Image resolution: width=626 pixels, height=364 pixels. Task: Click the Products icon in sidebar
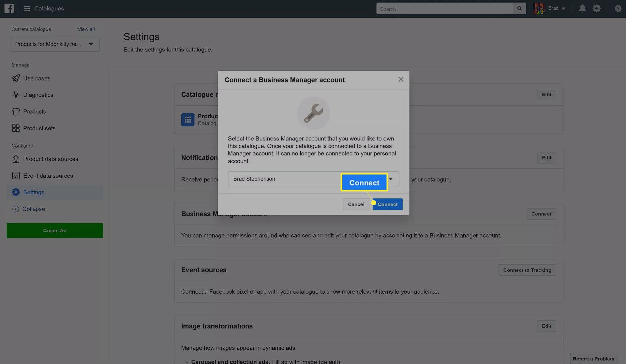pos(16,111)
